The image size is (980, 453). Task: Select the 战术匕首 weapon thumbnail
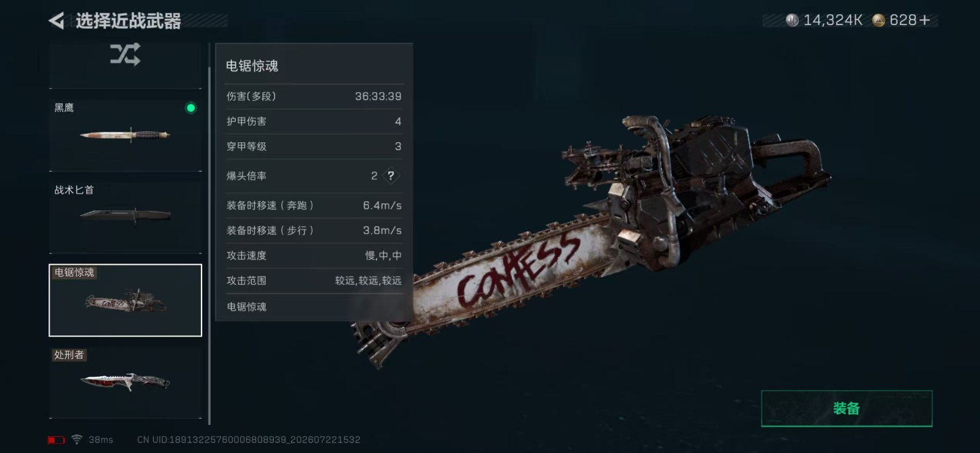pos(126,217)
